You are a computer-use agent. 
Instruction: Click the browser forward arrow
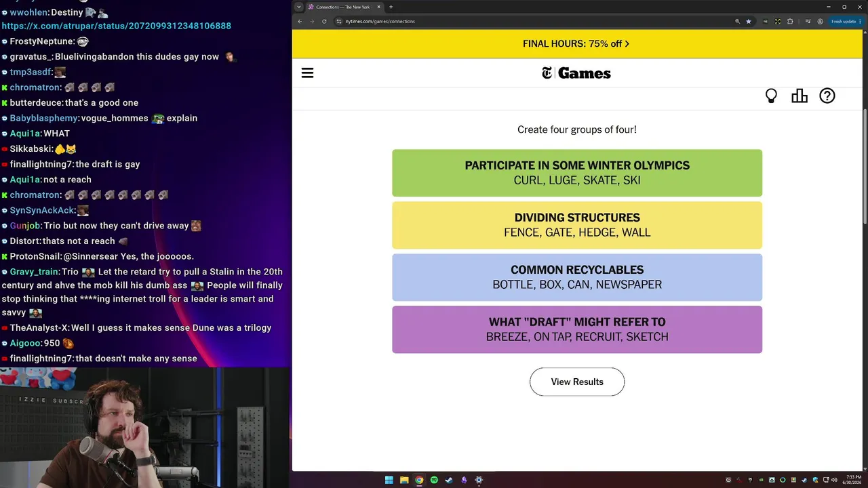point(312,21)
